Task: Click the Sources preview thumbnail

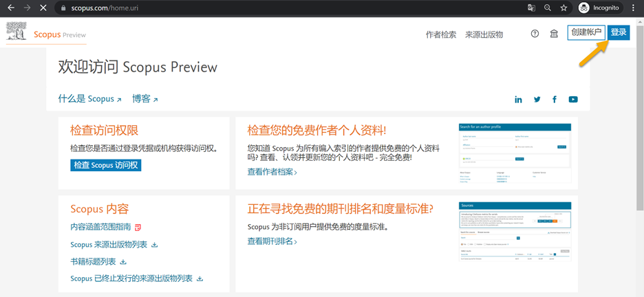Action: click(x=515, y=232)
